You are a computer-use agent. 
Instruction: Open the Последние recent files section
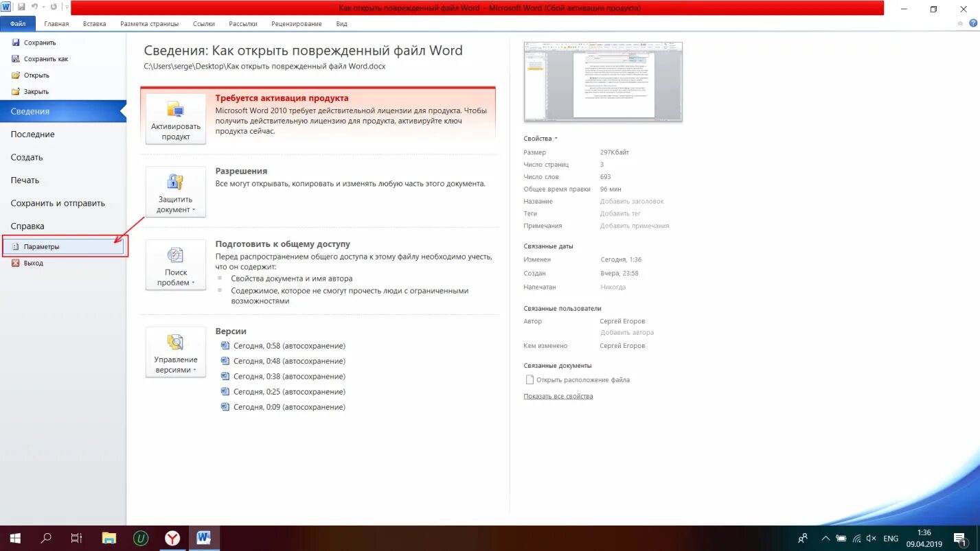click(x=32, y=134)
